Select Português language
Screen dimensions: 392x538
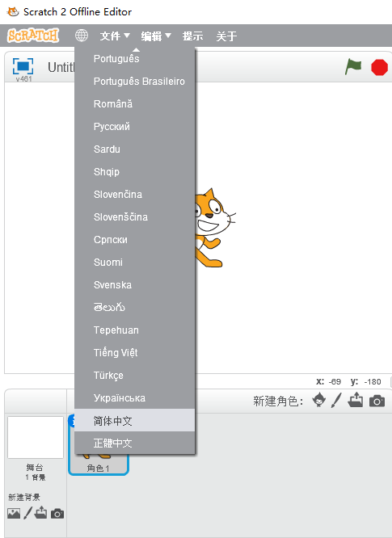tap(134, 59)
